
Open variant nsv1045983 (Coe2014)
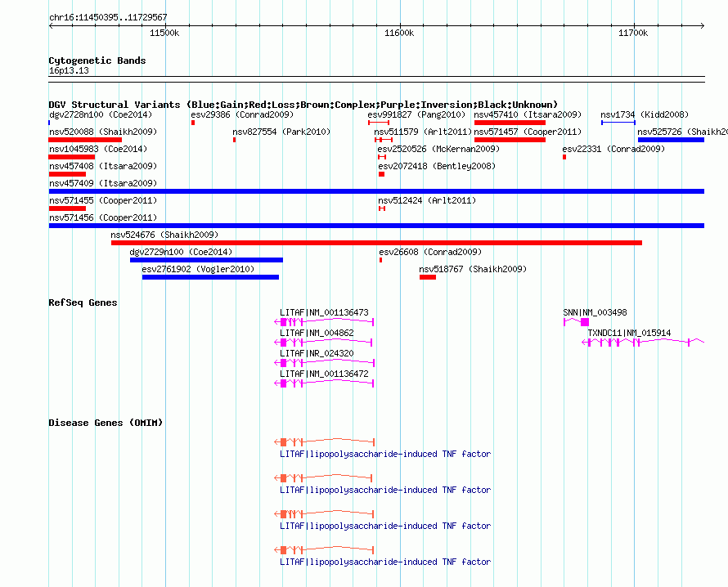tap(98, 149)
